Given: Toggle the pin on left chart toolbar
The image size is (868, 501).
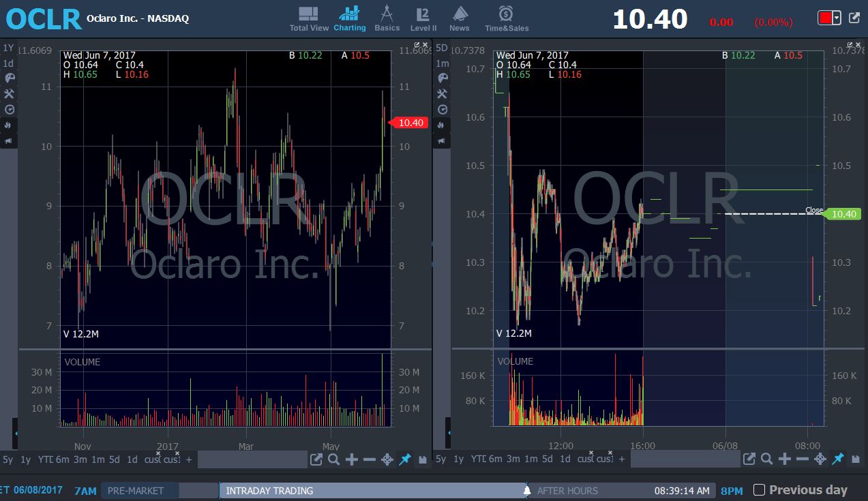Looking at the screenshot, I should point(405,459).
